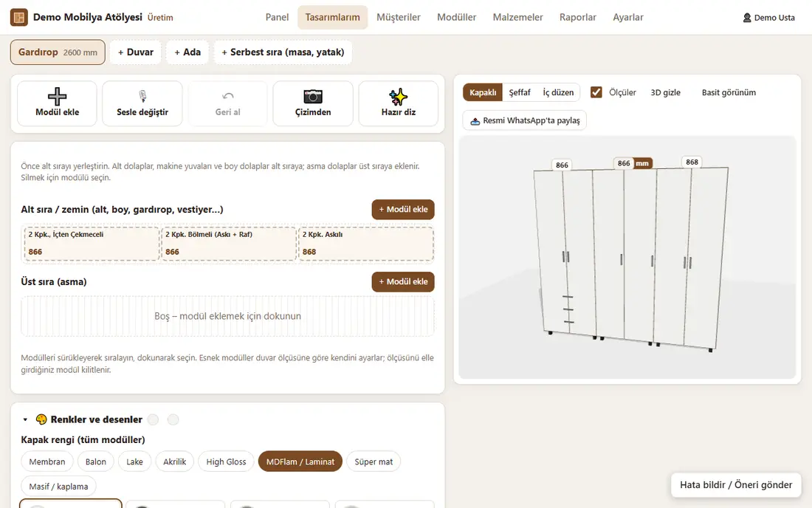
Task: Navigate to Malzemeler
Action: pyautogui.click(x=518, y=17)
